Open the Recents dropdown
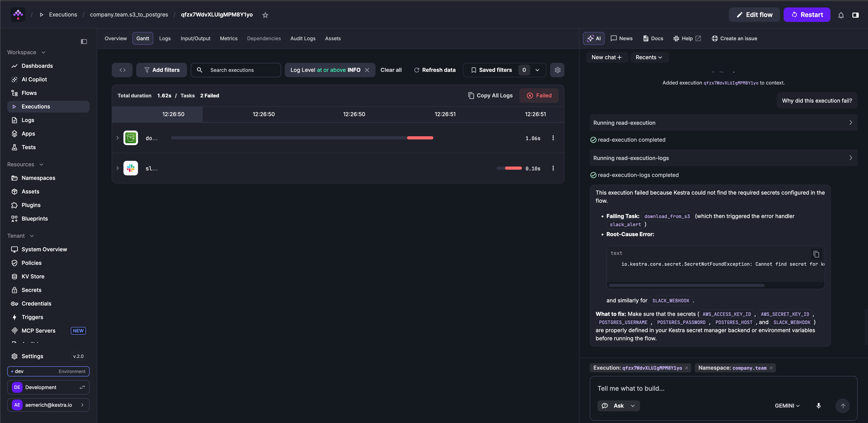Screen dimensions: 868x423 pos(649,57)
